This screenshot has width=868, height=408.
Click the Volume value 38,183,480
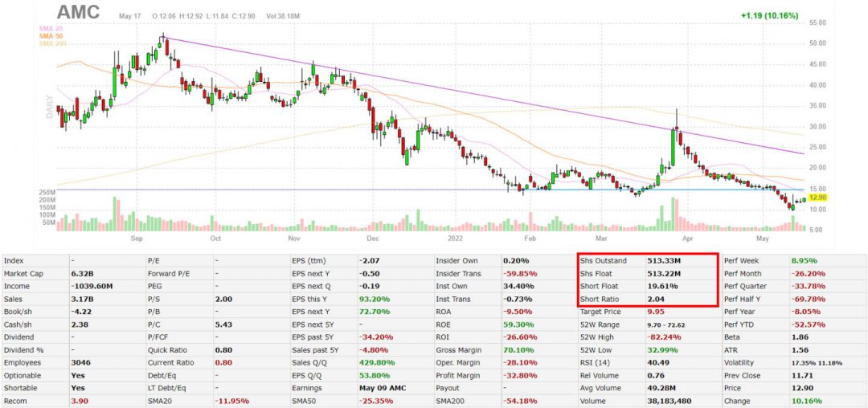coord(668,401)
